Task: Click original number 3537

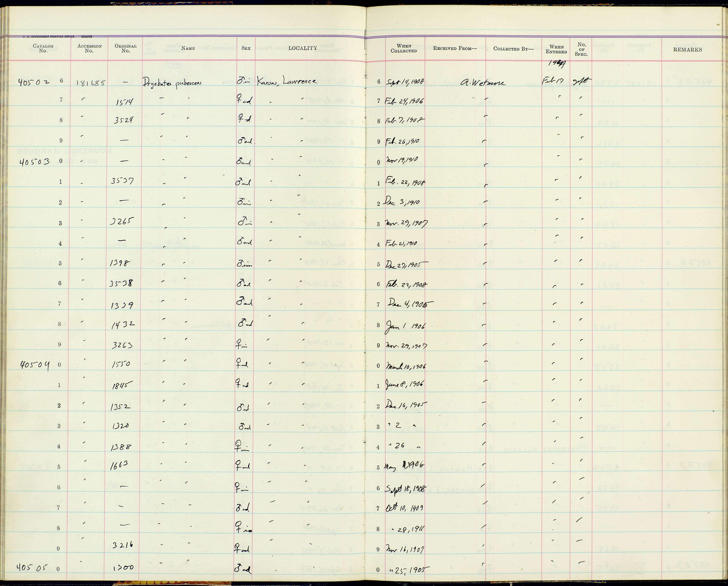Action: pos(122,181)
